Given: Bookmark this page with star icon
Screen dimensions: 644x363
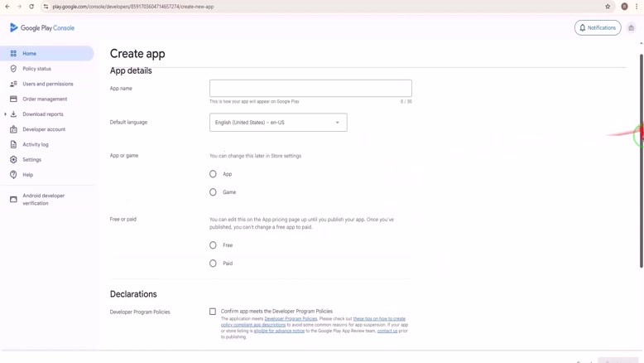Looking at the screenshot, I should tap(608, 7).
